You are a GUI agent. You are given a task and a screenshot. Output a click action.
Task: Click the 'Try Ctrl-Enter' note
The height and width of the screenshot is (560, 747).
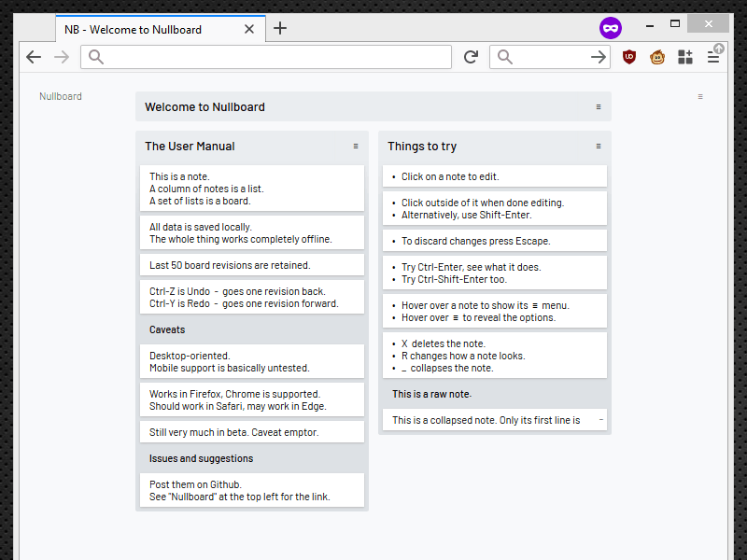tap(495, 273)
